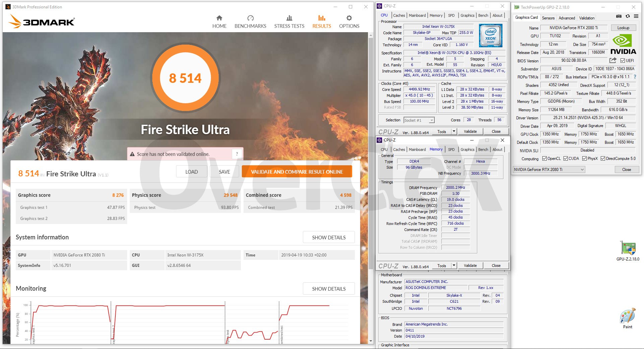Open the GPU-Z hamburger menu
The height and width of the screenshot is (349, 644).
click(636, 16)
